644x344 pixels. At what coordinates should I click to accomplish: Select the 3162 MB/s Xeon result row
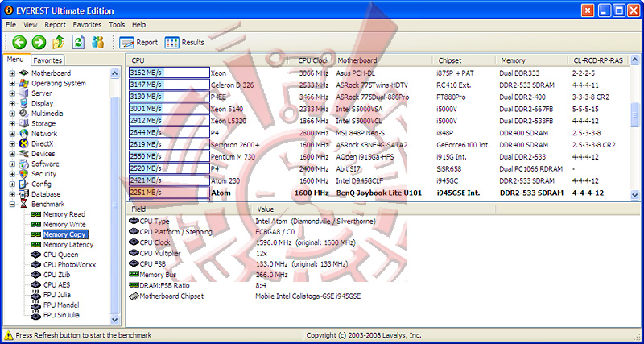[378, 73]
